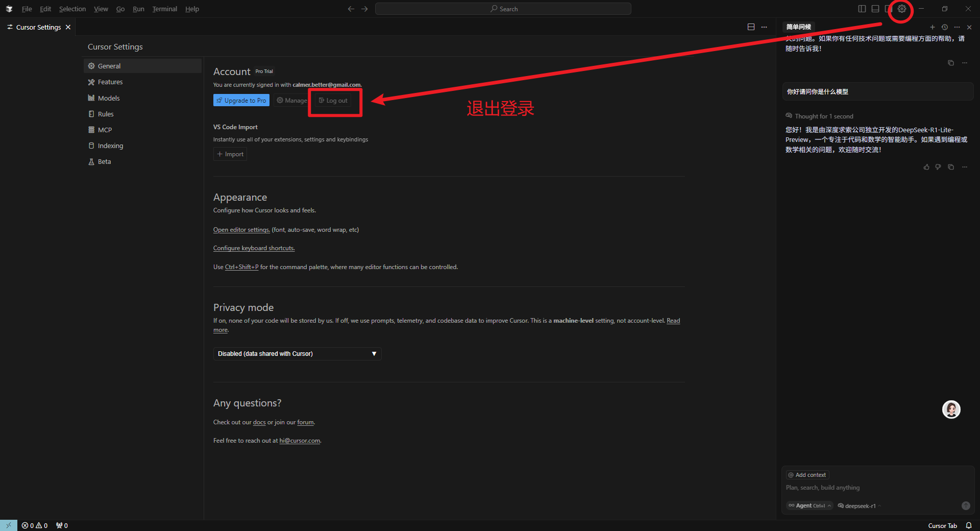The height and width of the screenshot is (531, 980).
Task: Open the View menu
Action: click(x=101, y=9)
